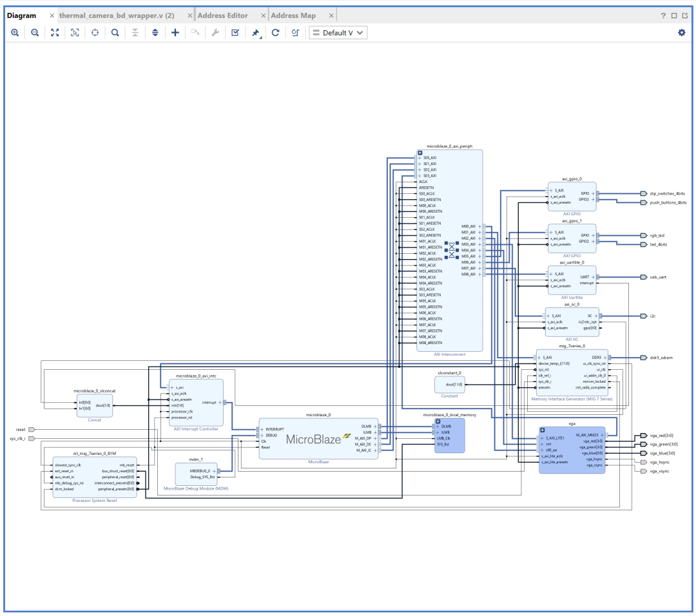Regenerate Layout with the circular arrow icon

(274, 32)
